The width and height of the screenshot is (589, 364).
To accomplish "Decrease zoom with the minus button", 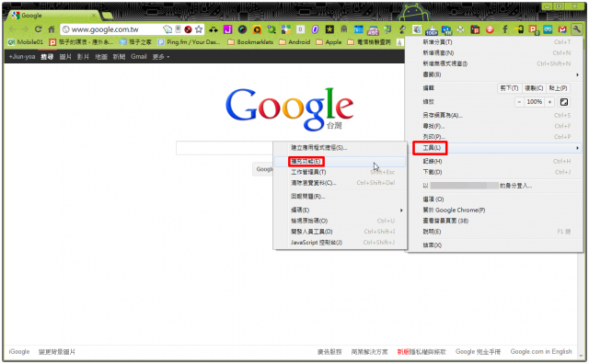I will pos(519,102).
